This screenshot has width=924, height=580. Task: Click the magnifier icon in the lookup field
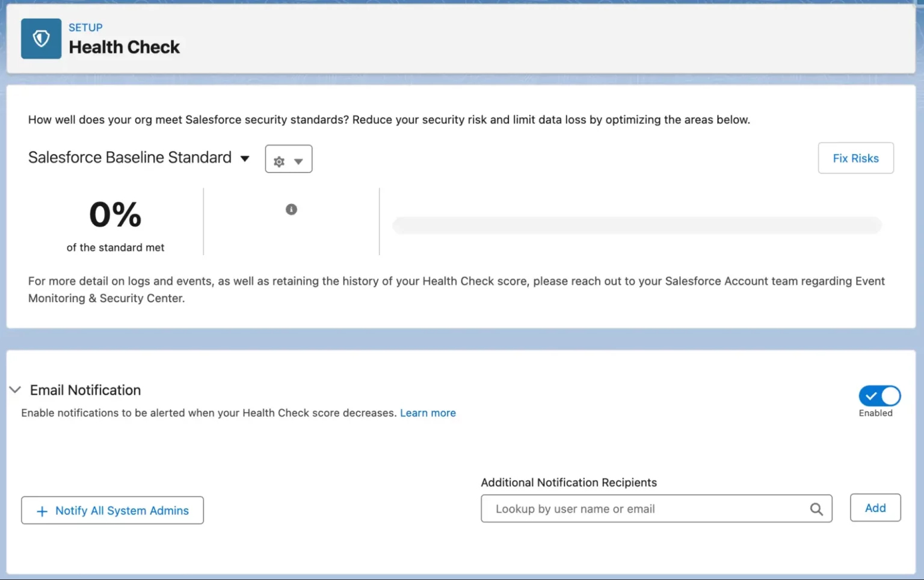pyautogui.click(x=816, y=510)
